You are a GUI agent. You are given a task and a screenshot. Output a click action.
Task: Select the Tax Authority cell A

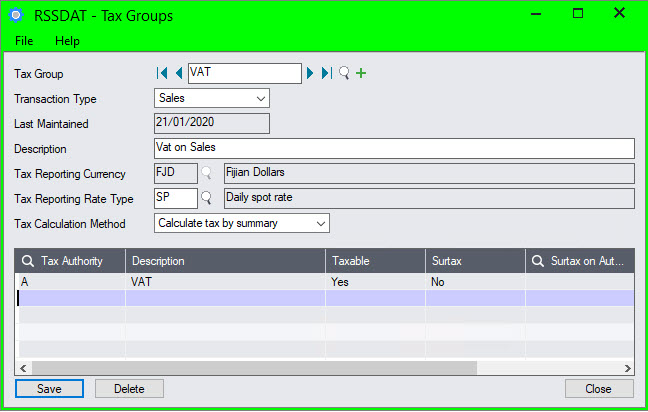(x=70, y=282)
